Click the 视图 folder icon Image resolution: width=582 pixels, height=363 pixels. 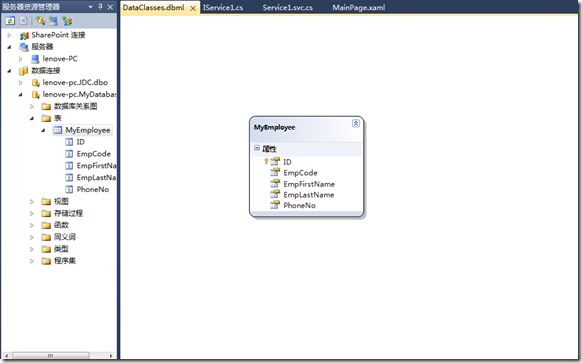[x=46, y=202]
